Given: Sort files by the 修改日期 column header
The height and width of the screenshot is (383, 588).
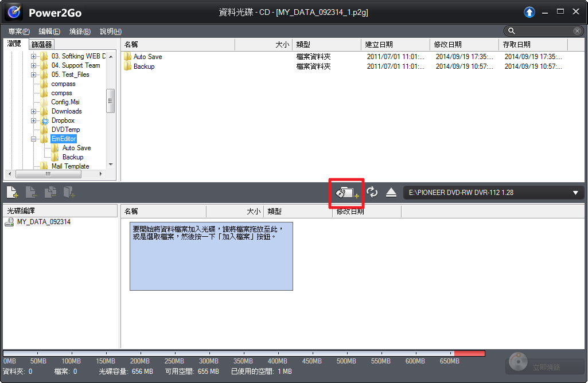Looking at the screenshot, I should coord(447,44).
